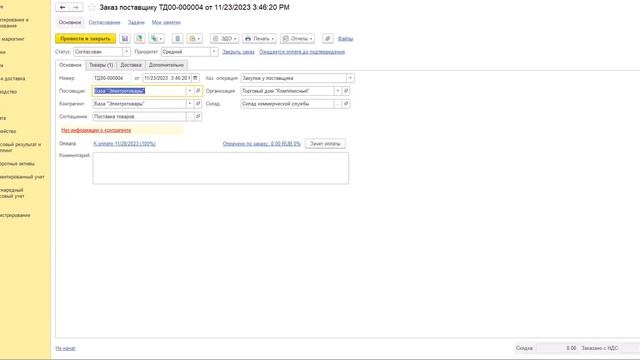Image resolution: width=640 pixels, height=360 pixels.
Task: Open the Международный финансовый учет sidebar section
Action: [x=12, y=193]
